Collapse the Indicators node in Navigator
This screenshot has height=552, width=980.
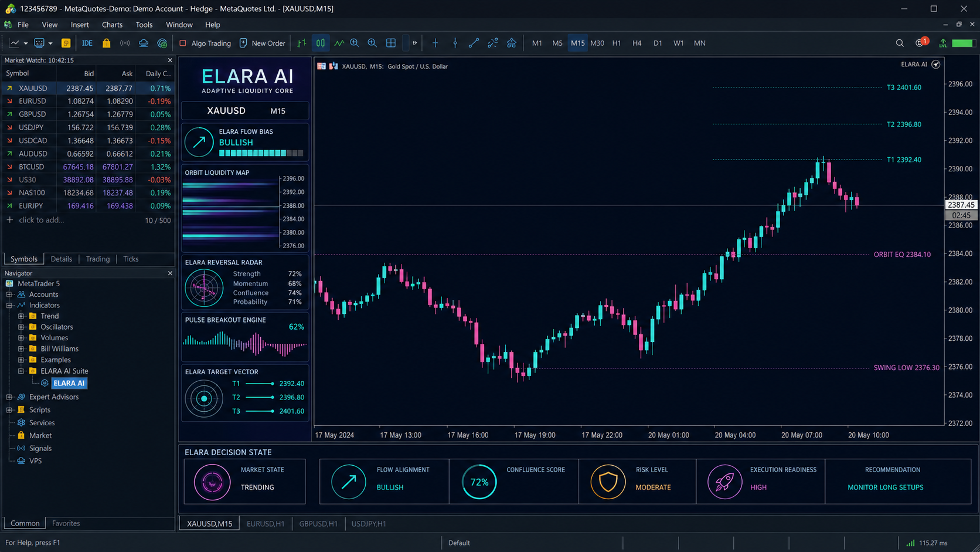tap(9, 305)
